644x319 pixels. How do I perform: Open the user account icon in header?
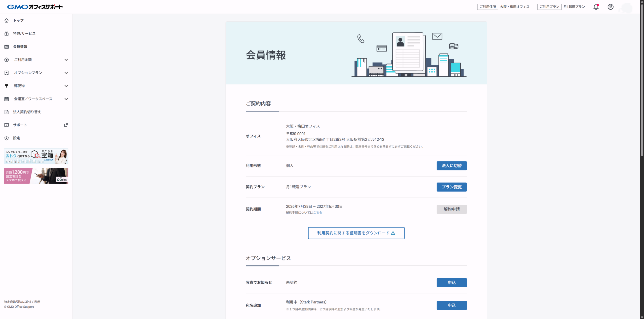(x=611, y=7)
